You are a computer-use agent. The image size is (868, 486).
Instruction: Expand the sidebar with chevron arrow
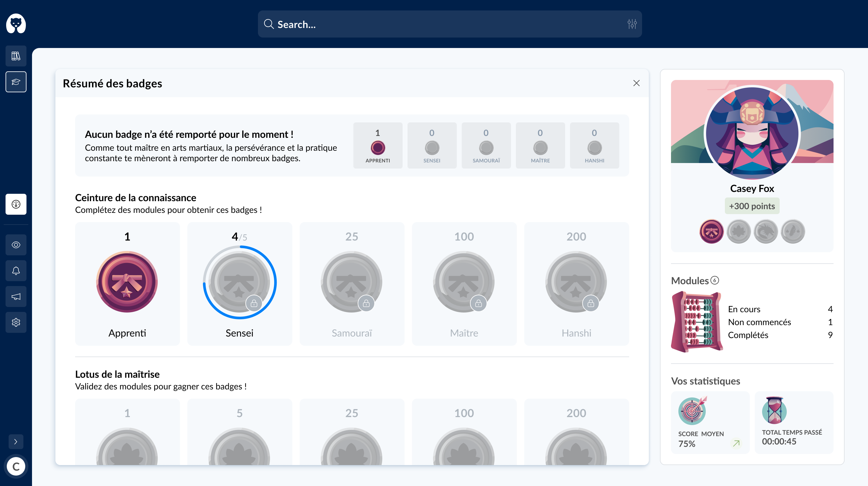coord(16,441)
